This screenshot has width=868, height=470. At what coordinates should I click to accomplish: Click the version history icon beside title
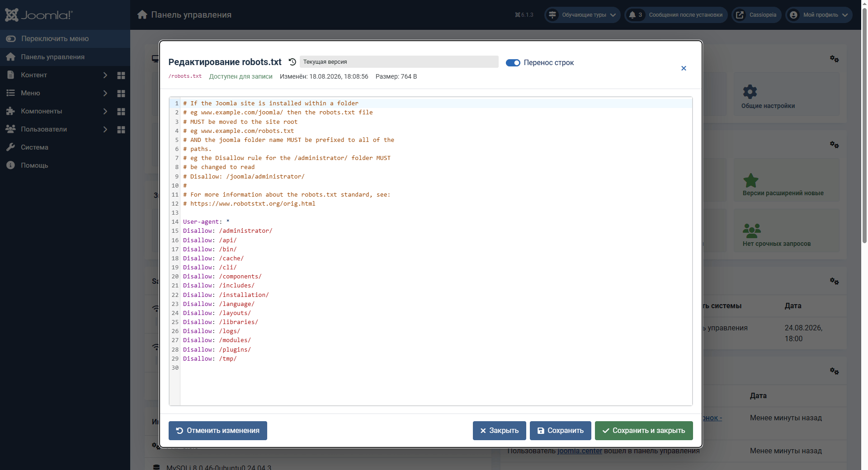coord(292,62)
